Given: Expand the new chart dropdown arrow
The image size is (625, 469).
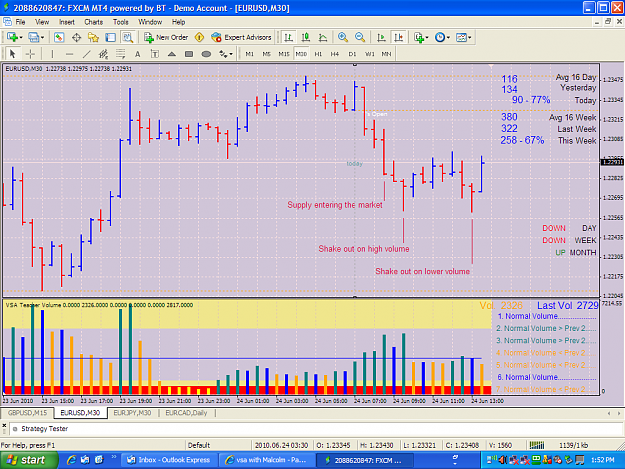Looking at the screenshot, I should tap(21, 37).
